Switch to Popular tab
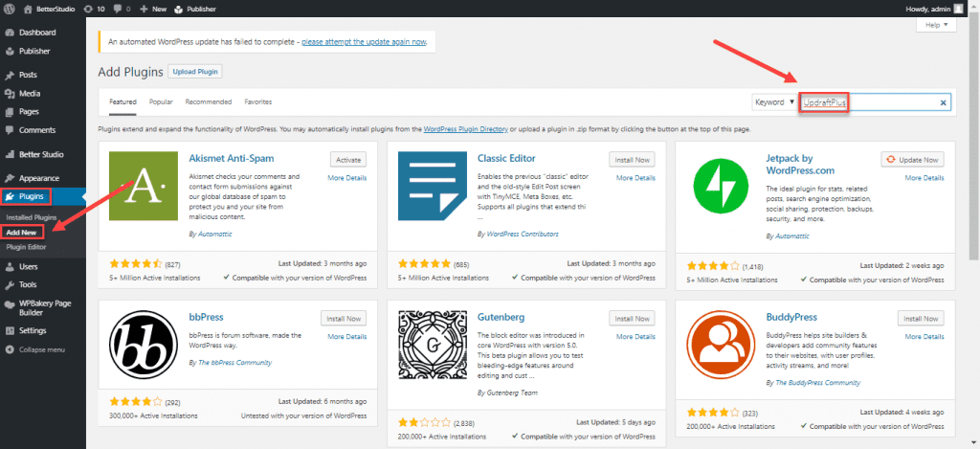The height and width of the screenshot is (449, 980). [x=161, y=101]
